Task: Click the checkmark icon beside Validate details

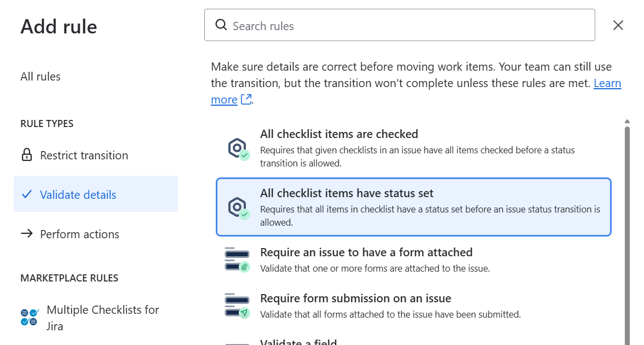Action: point(27,194)
